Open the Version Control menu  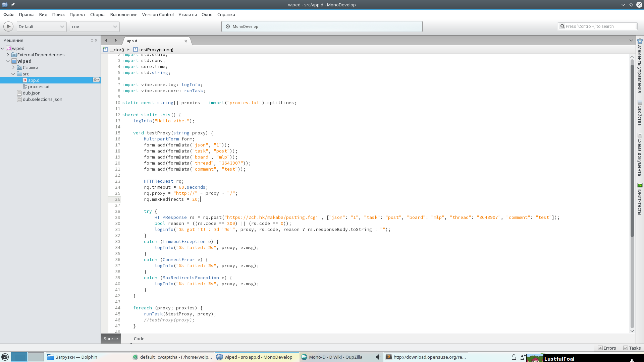click(158, 14)
